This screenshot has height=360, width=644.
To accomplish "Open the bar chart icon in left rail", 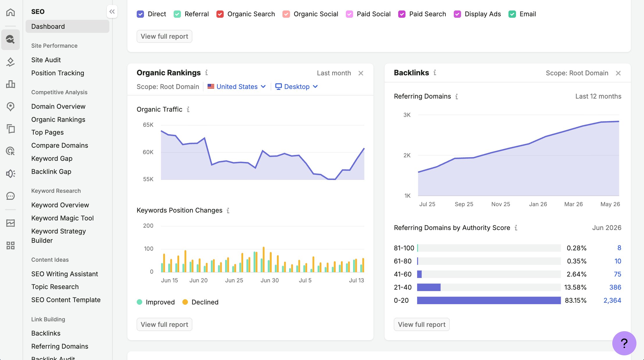I will click(x=10, y=84).
